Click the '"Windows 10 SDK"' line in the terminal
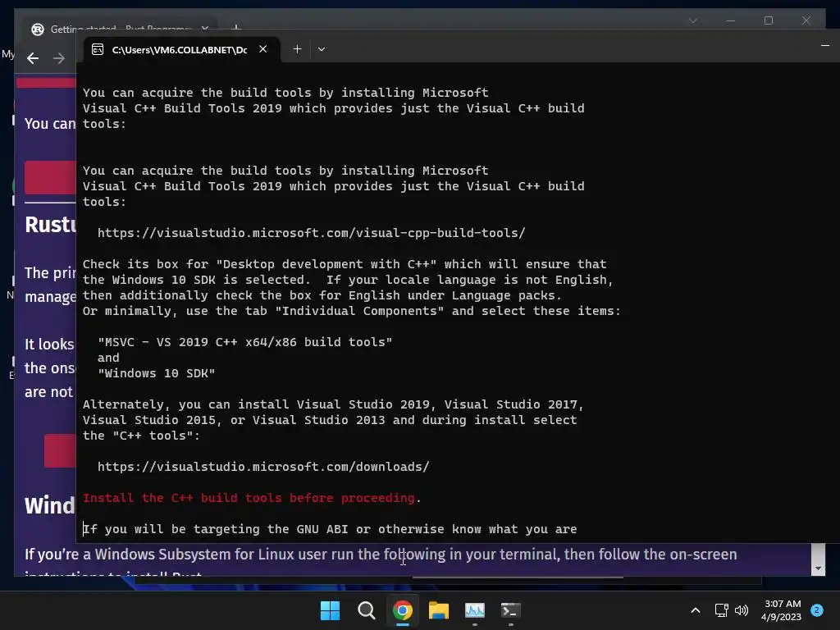The height and width of the screenshot is (630, 840). (x=156, y=373)
